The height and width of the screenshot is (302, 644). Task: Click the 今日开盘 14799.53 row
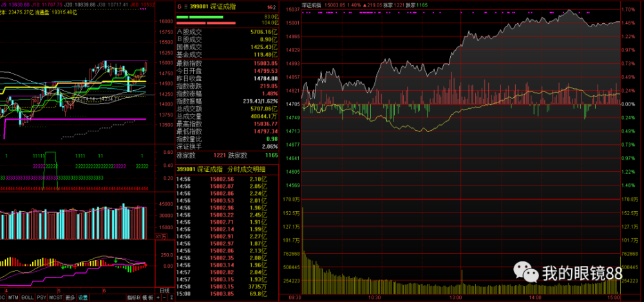[x=227, y=71]
